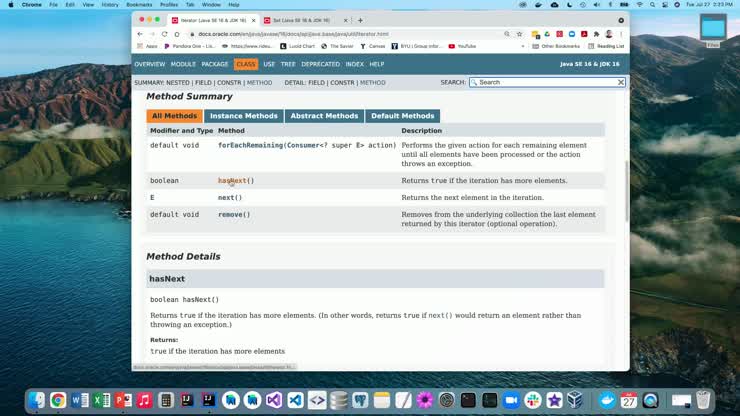Image resolution: width=740 pixels, height=416 pixels.
Task: Open the zoom magnifier in address bar
Action: click(507, 34)
